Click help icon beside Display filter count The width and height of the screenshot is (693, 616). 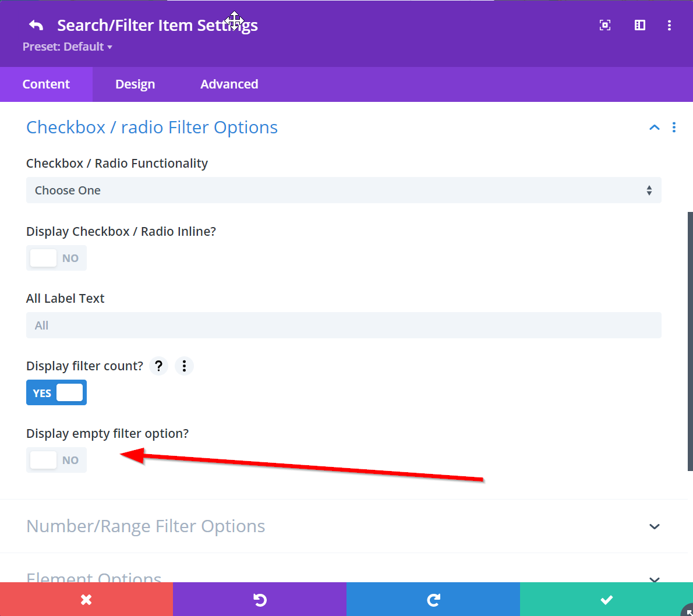(x=158, y=366)
